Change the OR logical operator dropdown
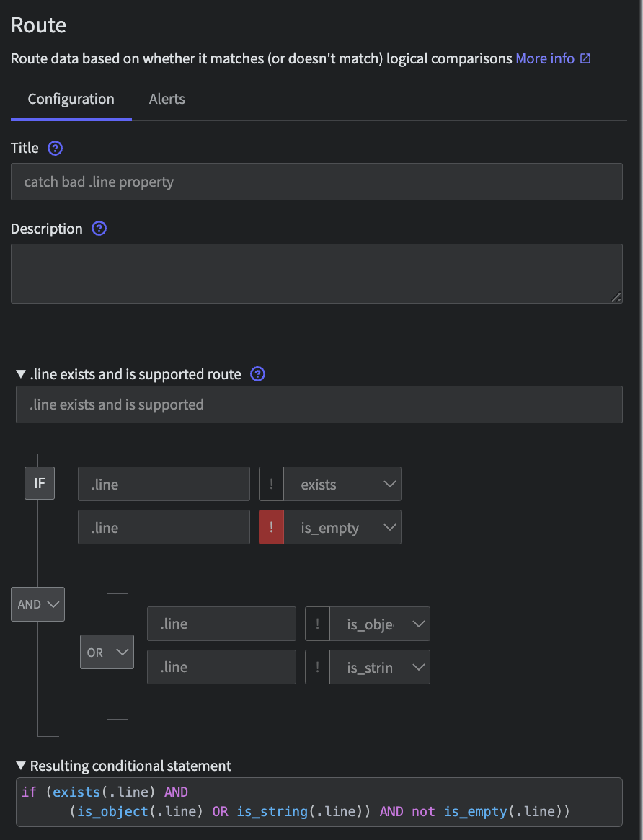Image resolution: width=643 pixels, height=840 pixels. 107,652
